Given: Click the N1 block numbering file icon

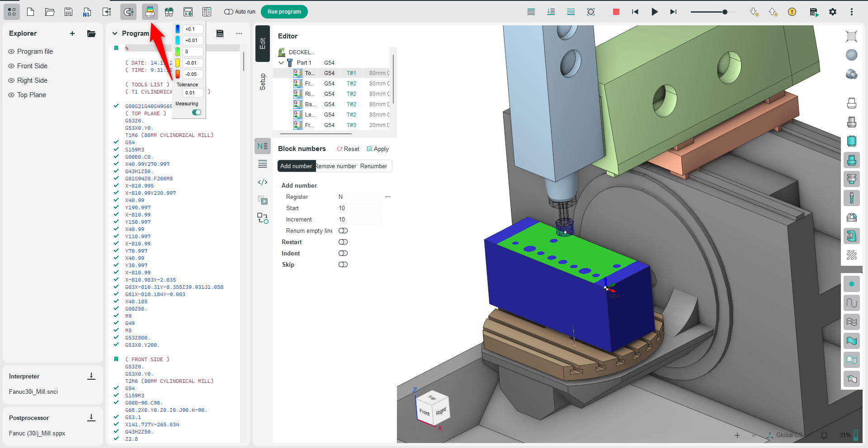Looking at the screenshot, I should [x=87, y=12].
